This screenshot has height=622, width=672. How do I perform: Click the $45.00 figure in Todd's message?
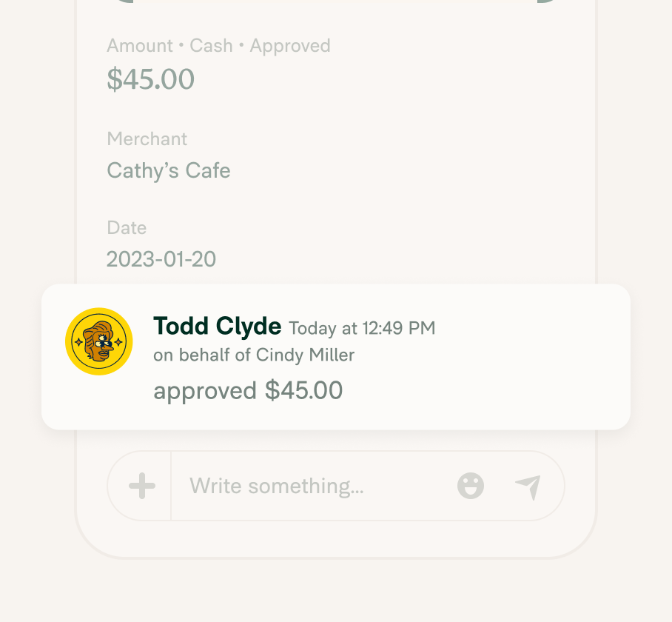pos(303,390)
